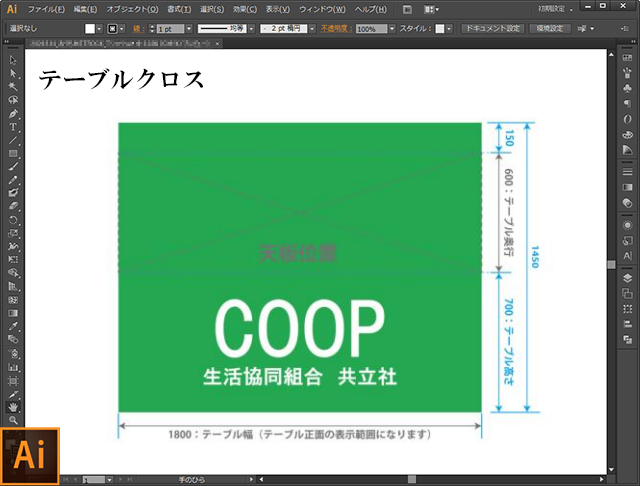Screen dimensions: 640x486
Task: Select the Rectangle tool
Action: coord(13,153)
